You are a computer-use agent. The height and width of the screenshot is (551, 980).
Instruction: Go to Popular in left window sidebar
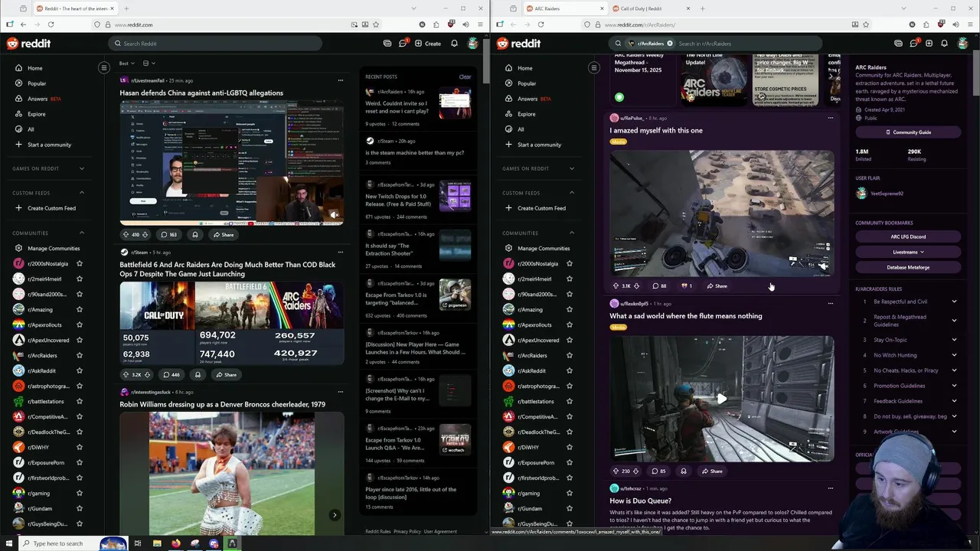37,83
